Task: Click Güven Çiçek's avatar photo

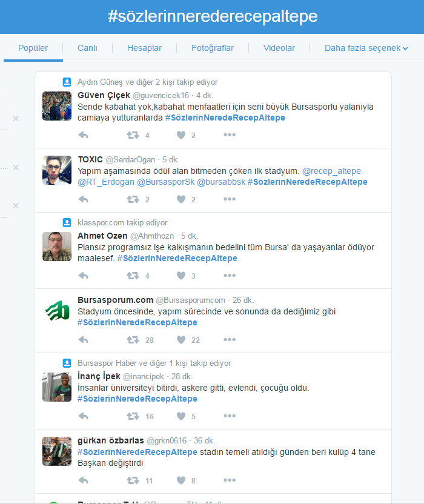Action: coord(57,106)
